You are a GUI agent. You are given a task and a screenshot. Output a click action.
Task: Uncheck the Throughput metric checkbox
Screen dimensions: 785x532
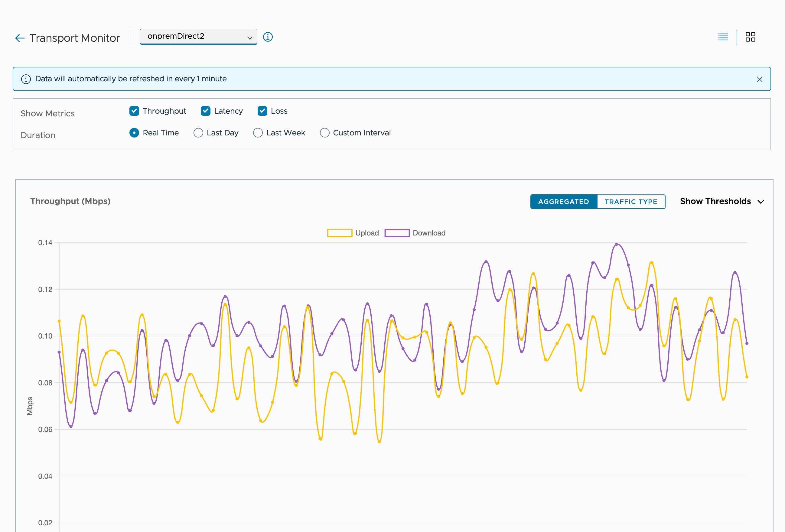point(134,111)
